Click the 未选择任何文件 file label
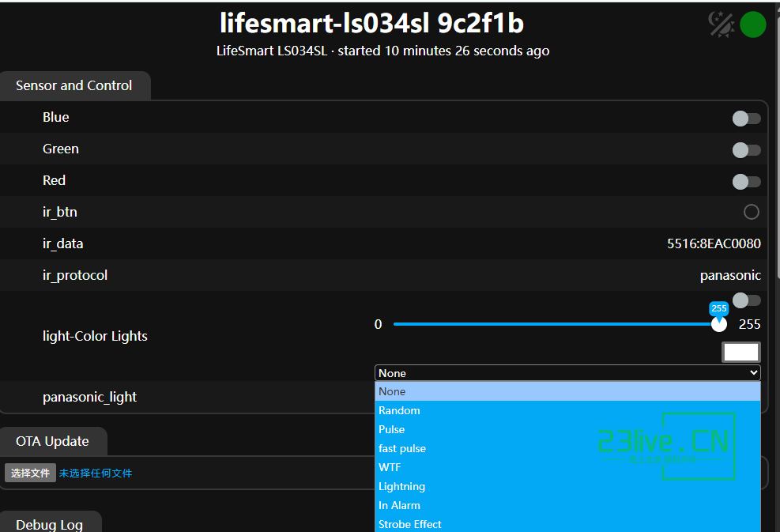Viewport: 780px width, 532px height. click(x=96, y=474)
